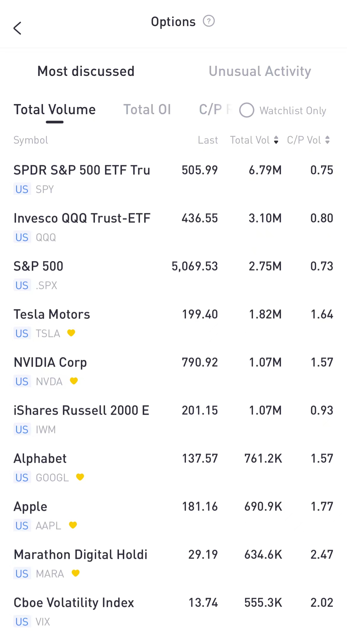Tap the yellow heart beside AAPL
The width and height of the screenshot is (347, 644).
click(x=73, y=525)
